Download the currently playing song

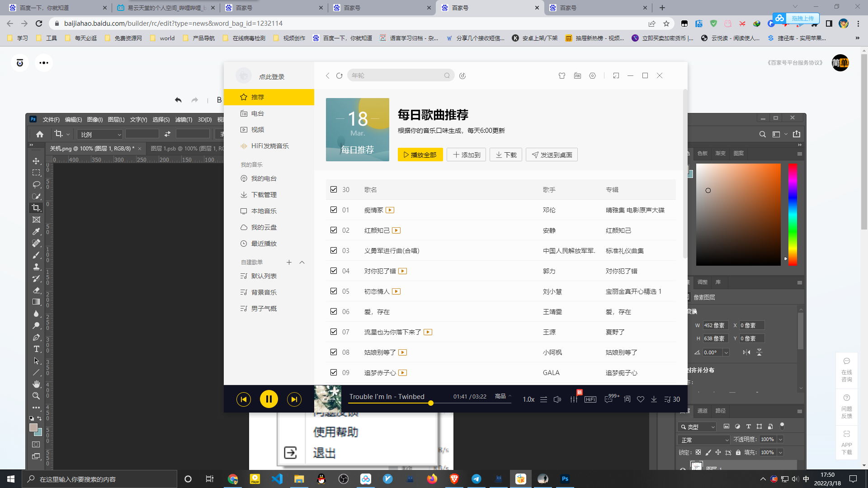[654, 399]
